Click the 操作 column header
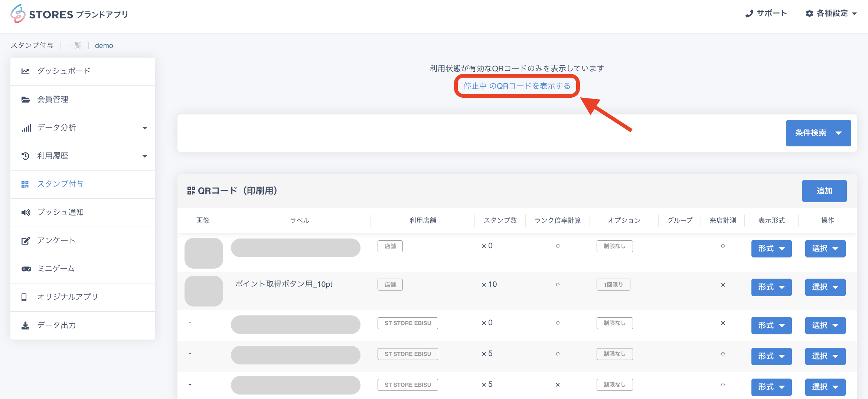 coord(828,220)
